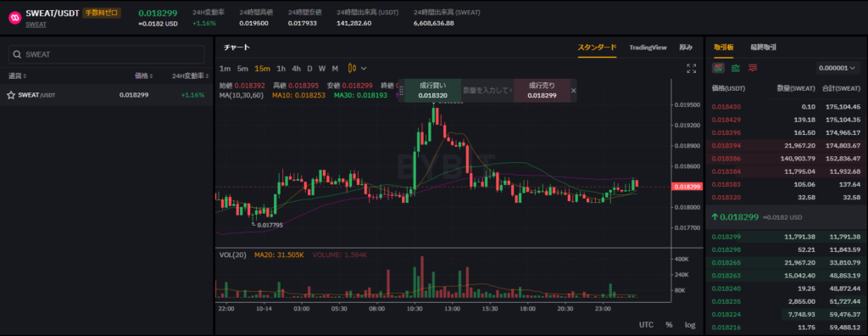This screenshot has height=336, width=868.
Task: Sort the list by 24H変動率 column
Action: pos(190,76)
